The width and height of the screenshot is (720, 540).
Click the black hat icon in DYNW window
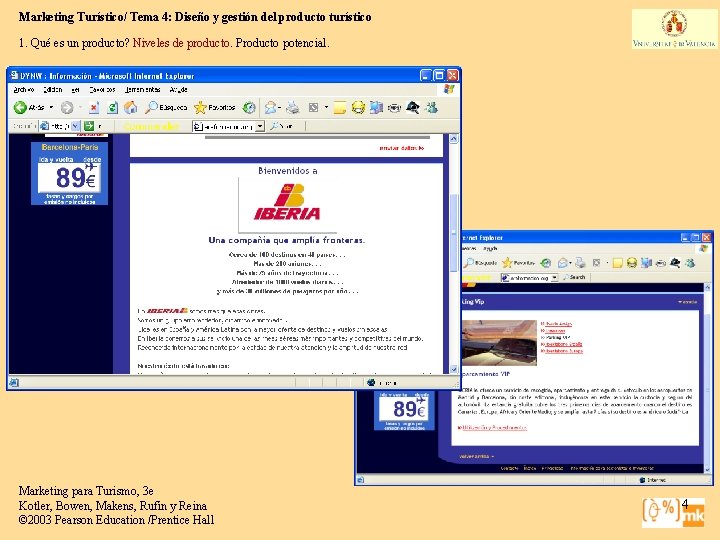413,107
